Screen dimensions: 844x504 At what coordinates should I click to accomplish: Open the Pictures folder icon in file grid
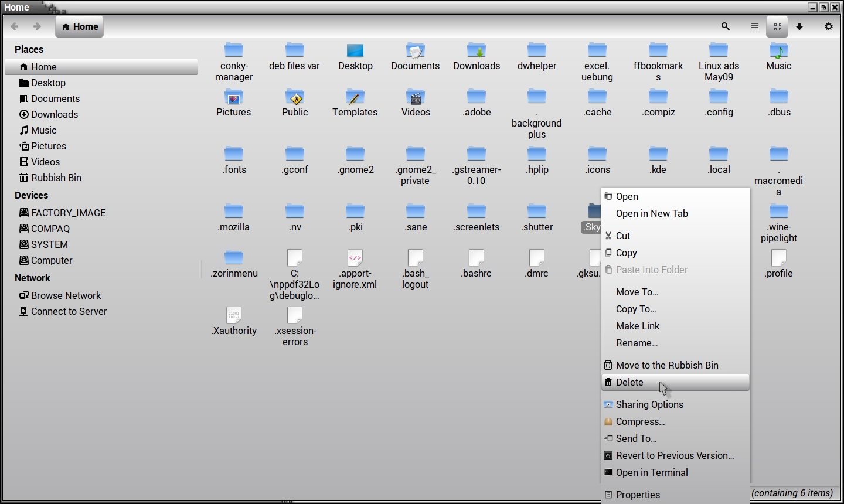(234, 97)
